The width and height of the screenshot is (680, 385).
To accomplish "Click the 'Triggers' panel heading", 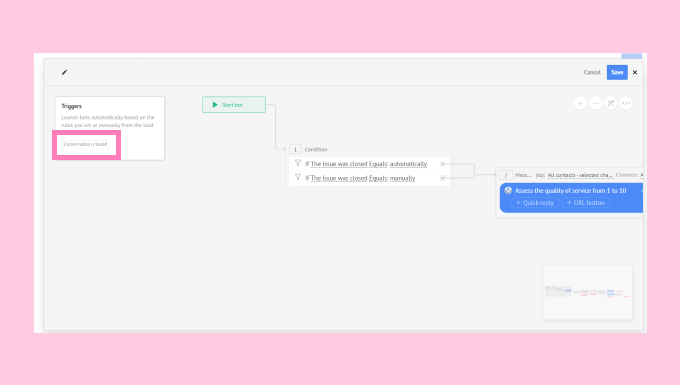I will point(72,106).
